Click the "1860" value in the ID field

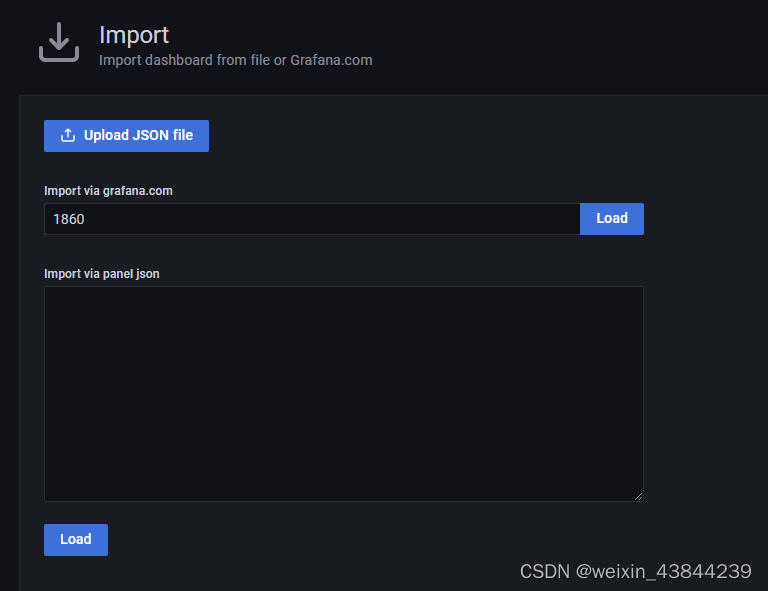click(69, 219)
